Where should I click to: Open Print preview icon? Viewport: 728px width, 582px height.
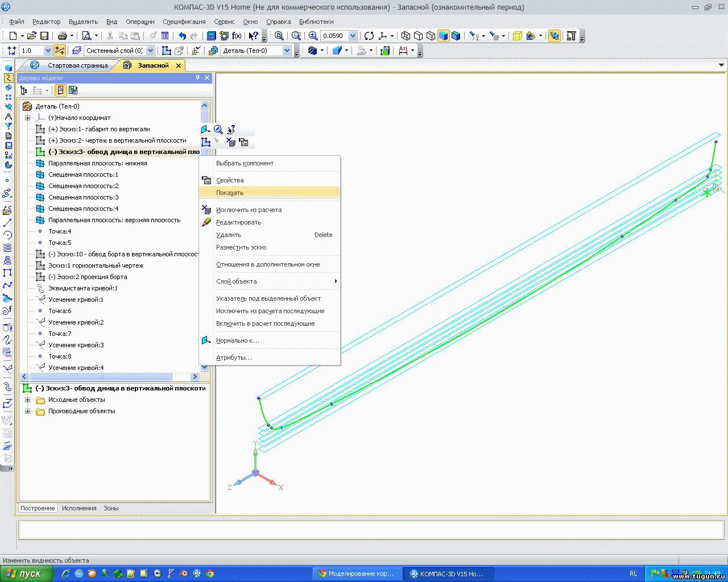pos(86,36)
